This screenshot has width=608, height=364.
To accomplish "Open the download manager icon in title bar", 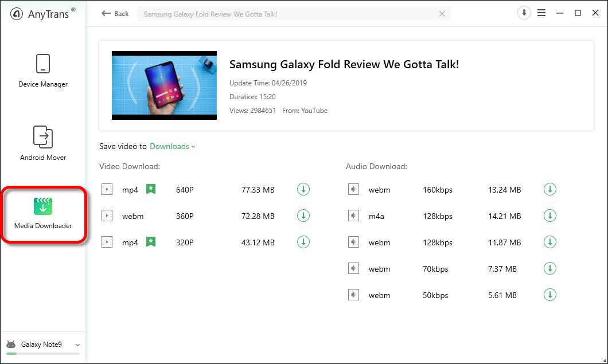I will (x=524, y=13).
